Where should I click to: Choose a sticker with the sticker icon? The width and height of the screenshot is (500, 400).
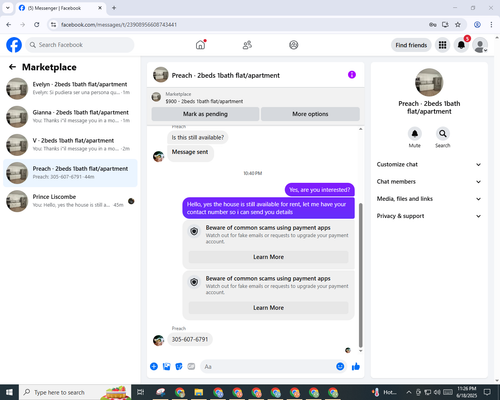(179, 367)
